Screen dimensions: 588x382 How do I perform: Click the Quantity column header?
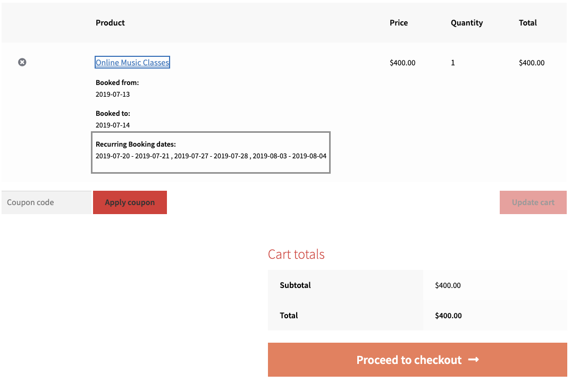(467, 23)
